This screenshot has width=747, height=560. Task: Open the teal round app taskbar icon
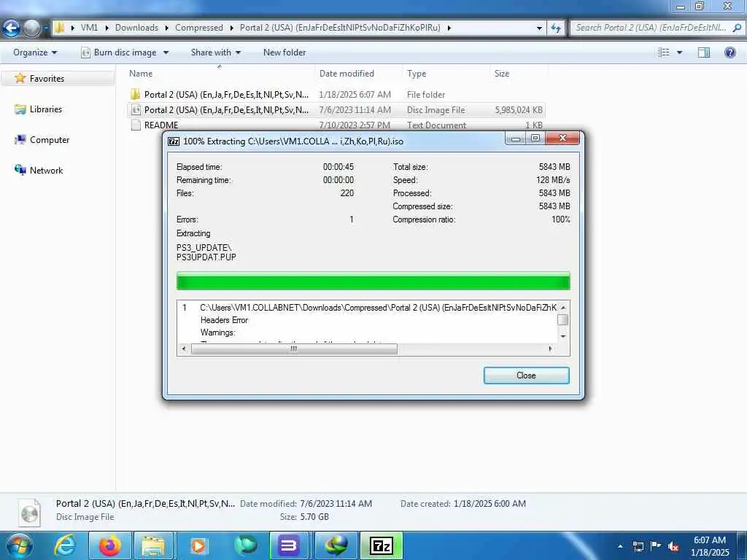tap(245, 545)
